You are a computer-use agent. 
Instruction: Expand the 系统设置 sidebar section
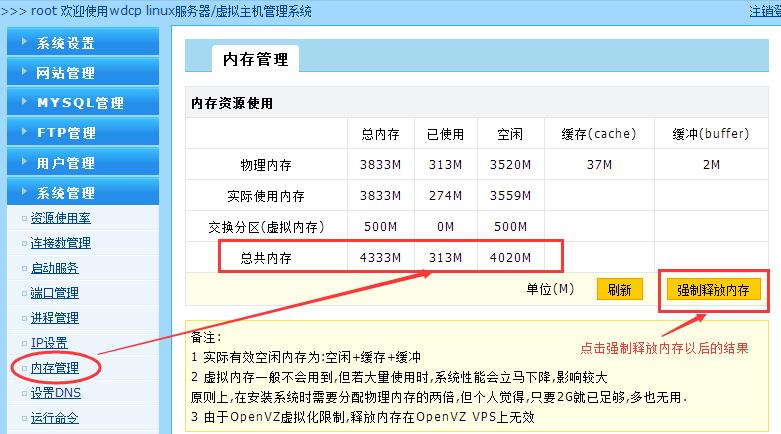(x=66, y=43)
